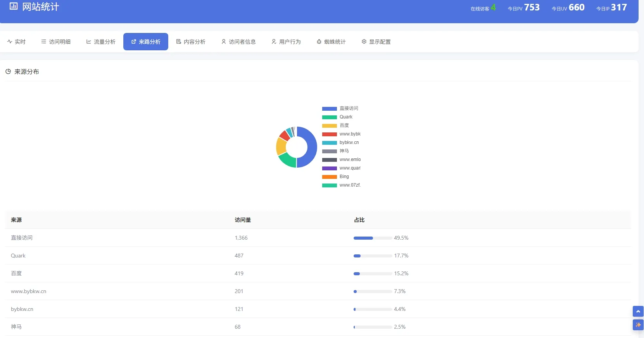Click the pie icon beside 来源分布

pos(8,72)
